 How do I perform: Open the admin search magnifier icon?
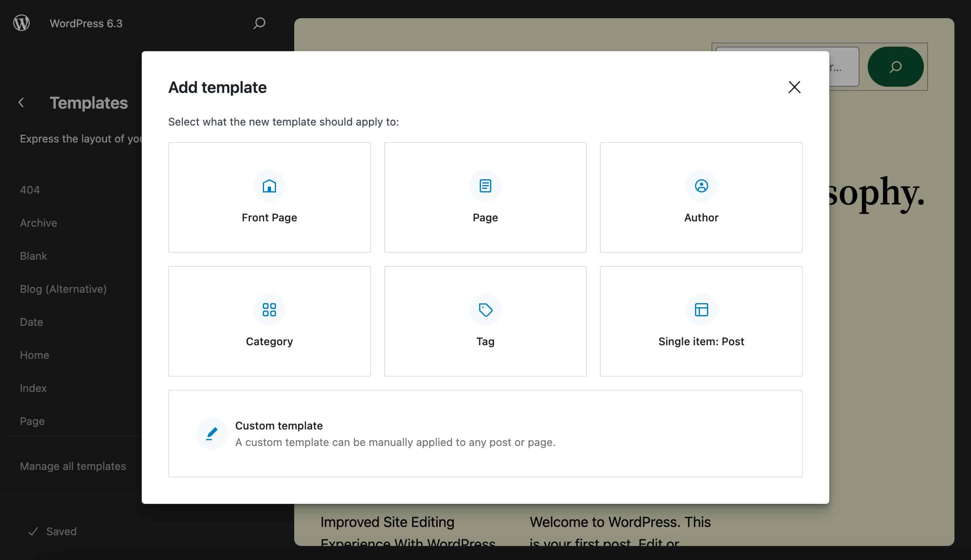point(259,24)
